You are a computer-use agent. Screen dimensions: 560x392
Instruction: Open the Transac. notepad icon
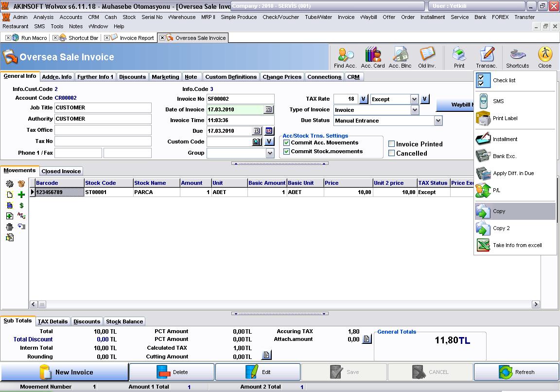487,57
